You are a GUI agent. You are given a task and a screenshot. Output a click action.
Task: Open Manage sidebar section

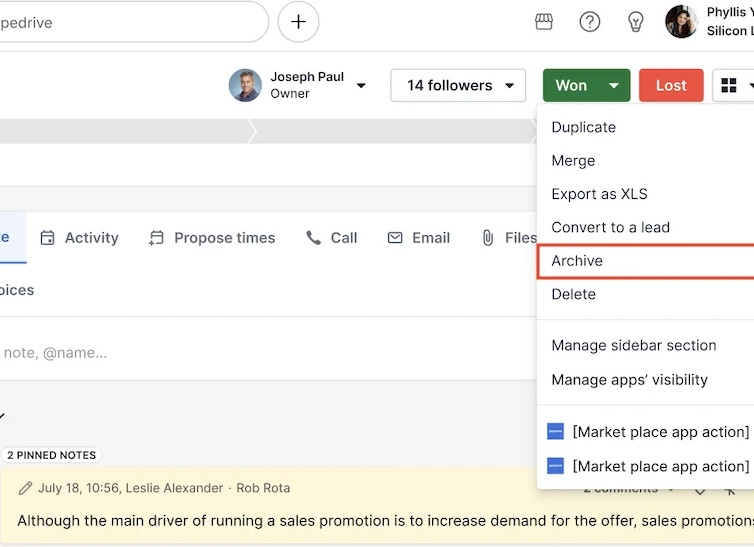coord(645,345)
